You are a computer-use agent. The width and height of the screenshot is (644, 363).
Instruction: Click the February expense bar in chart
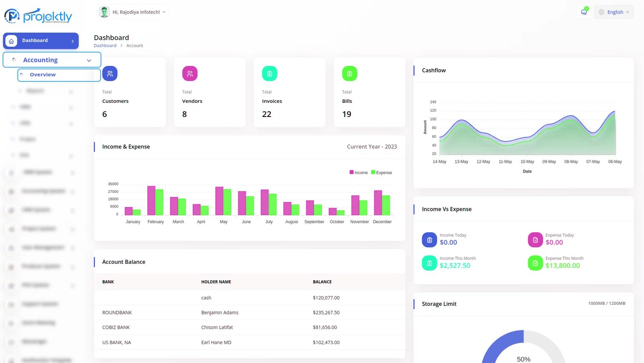pyautogui.click(x=159, y=202)
